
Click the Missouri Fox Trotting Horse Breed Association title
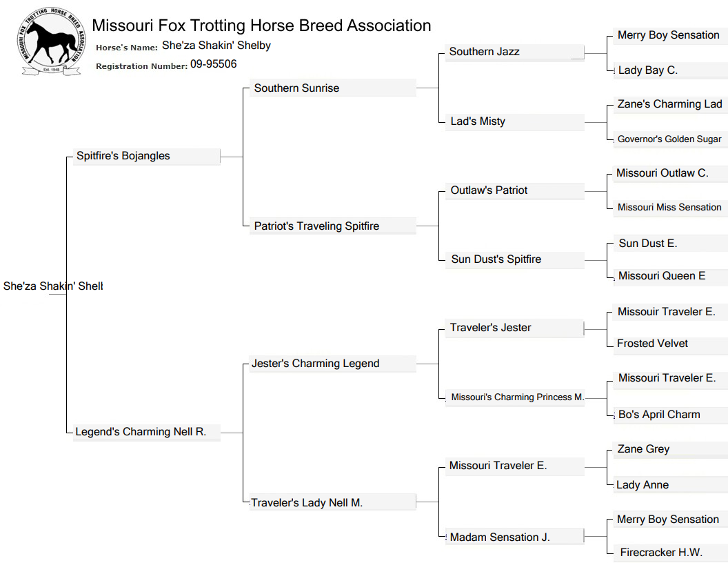tap(261, 26)
